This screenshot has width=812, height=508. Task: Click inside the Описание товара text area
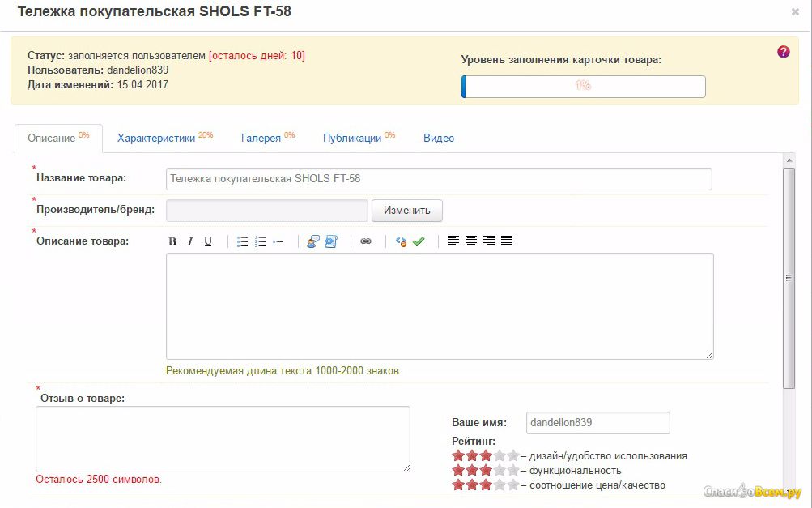(x=440, y=306)
